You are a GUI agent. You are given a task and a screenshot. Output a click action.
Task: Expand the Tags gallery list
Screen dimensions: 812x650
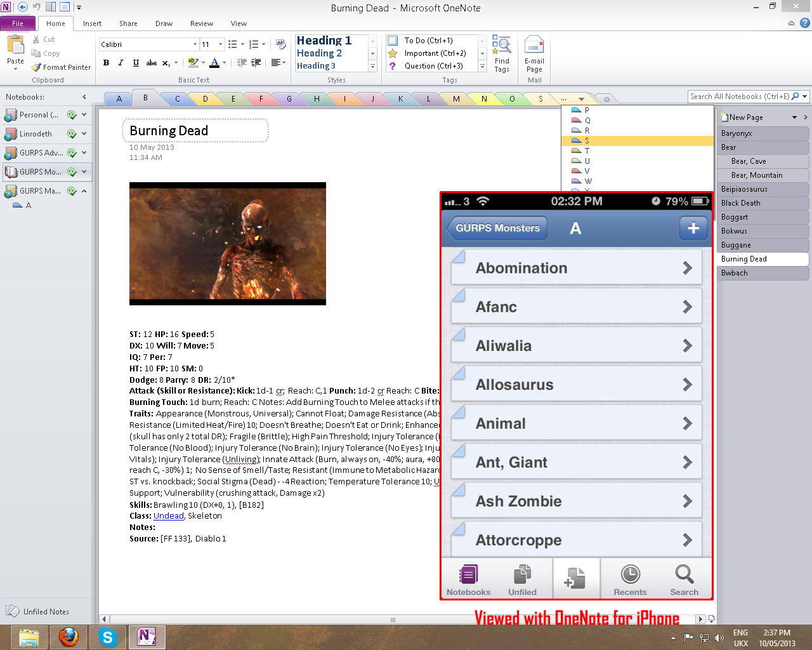482,66
